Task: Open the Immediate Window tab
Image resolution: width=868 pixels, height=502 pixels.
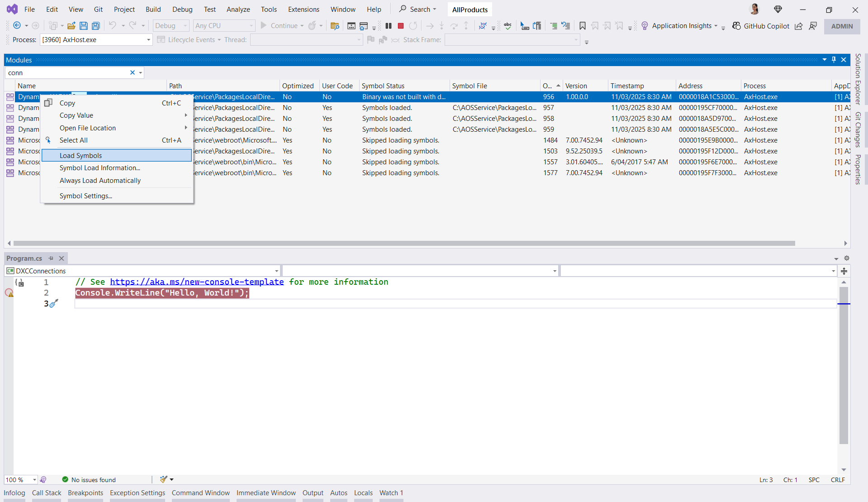Action: pyautogui.click(x=266, y=493)
